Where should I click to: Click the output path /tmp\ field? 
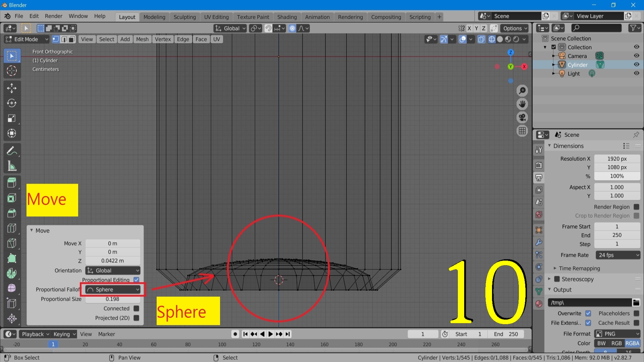[x=590, y=303]
